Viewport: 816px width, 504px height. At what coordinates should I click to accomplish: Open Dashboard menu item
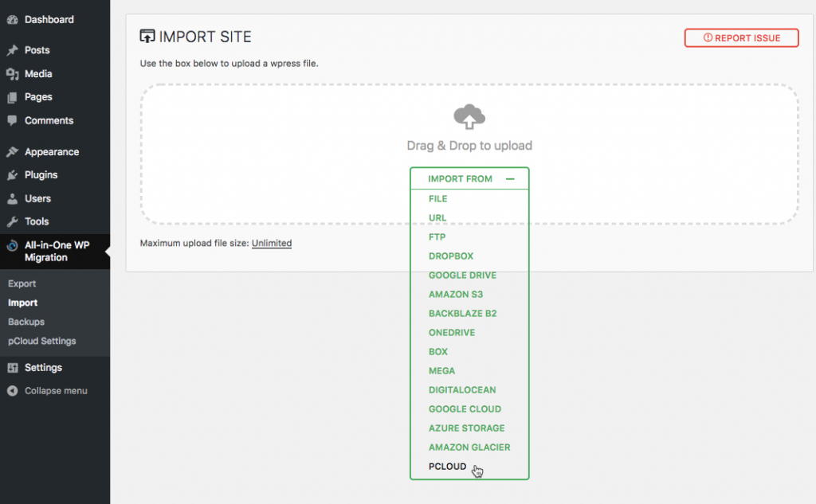click(49, 20)
